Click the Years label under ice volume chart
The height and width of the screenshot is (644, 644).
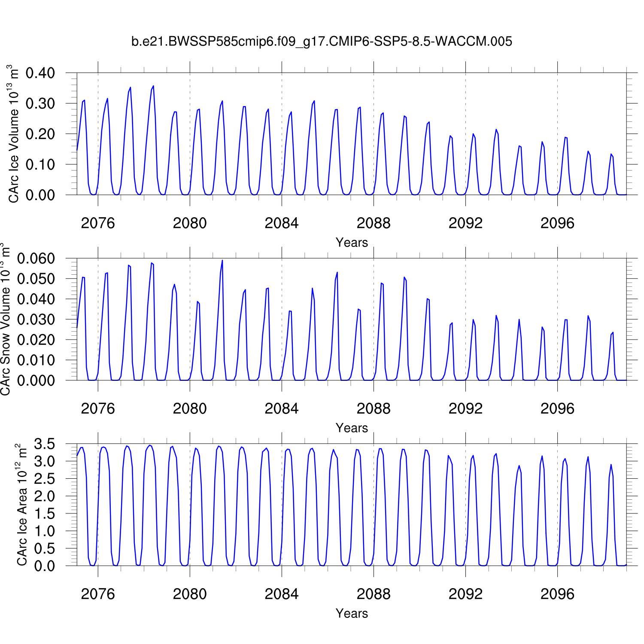pos(352,243)
